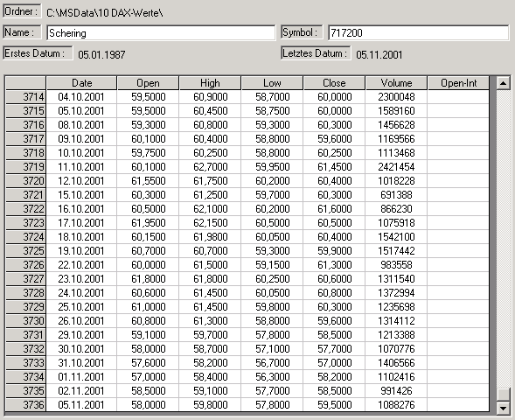Select row header 3736
This screenshot has height=420, width=515.
coord(26,404)
